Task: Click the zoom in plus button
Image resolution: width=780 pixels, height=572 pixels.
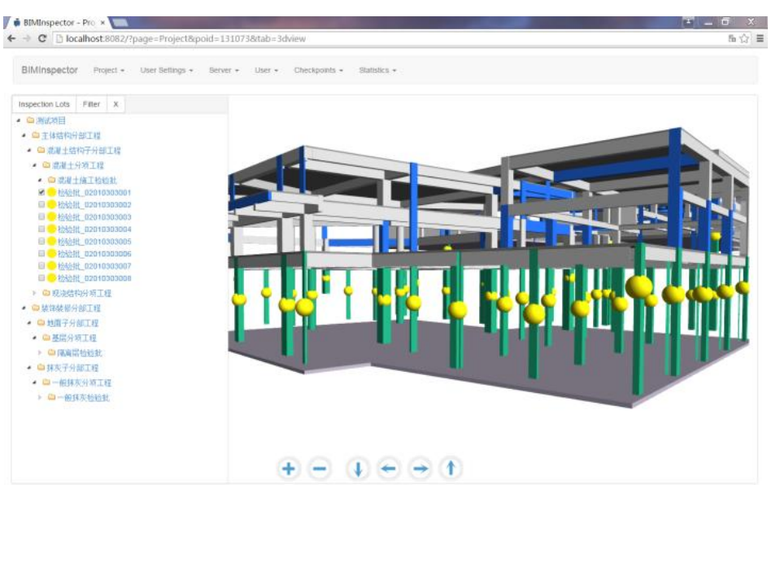Action: [289, 468]
